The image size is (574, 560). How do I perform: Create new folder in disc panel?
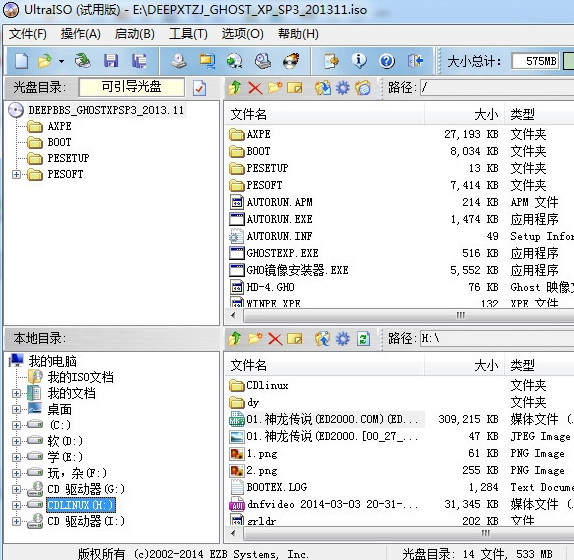click(275, 88)
